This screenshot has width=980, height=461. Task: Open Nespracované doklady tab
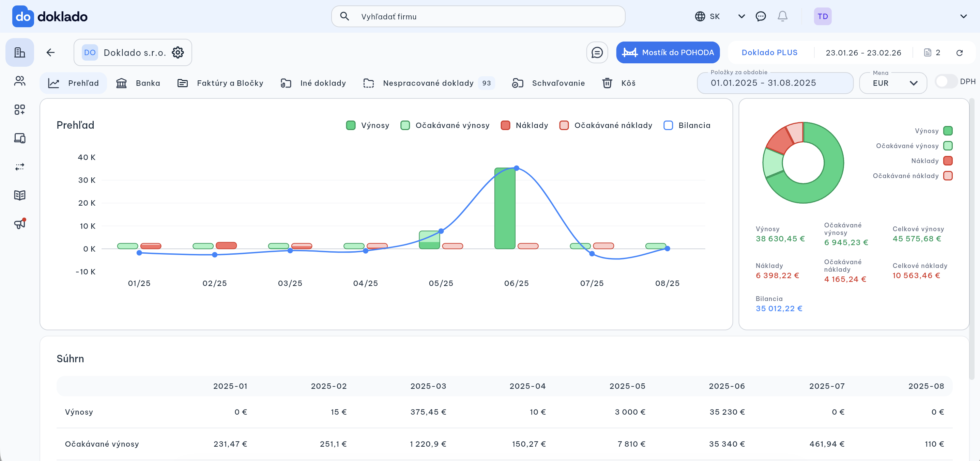pos(428,83)
